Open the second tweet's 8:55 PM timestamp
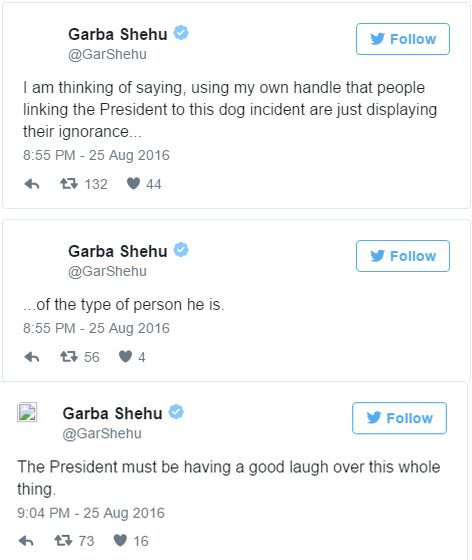 96,328
